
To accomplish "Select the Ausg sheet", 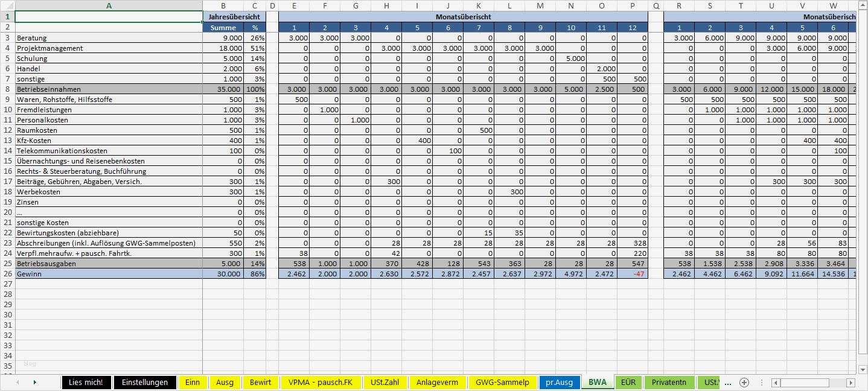I will [x=225, y=382].
